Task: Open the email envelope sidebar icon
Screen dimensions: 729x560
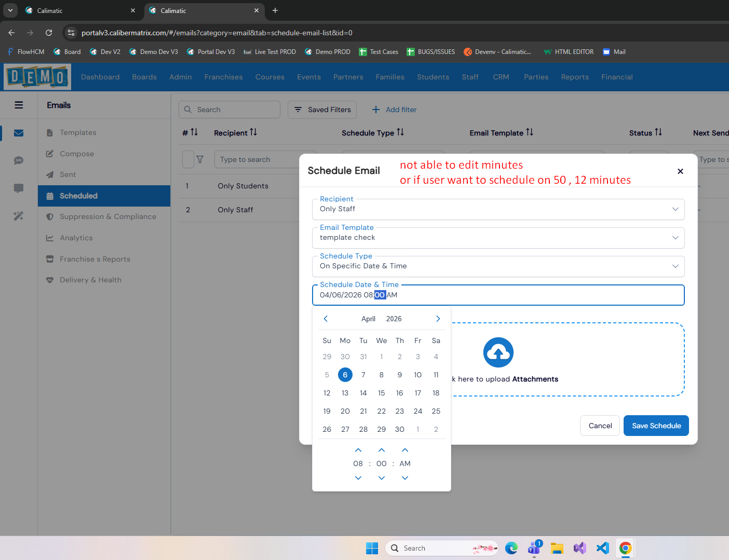Action: point(19,133)
